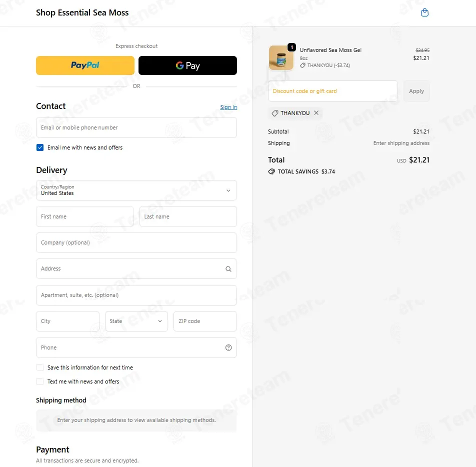Screen dimensions: 476x467
Task: Focus the Email or mobile phone number field
Action: pos(136,127)
